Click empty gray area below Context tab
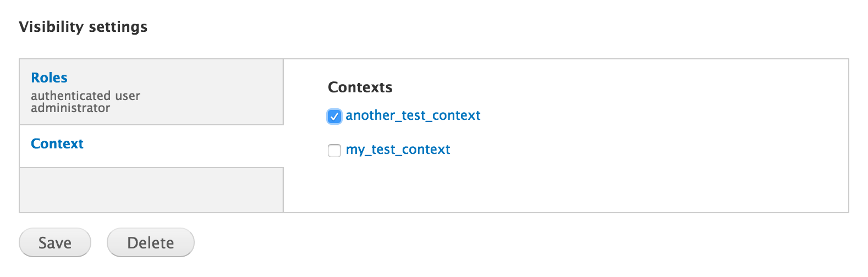Image resolution: width=868 pixels, height=277 pixels. [151, 190]
